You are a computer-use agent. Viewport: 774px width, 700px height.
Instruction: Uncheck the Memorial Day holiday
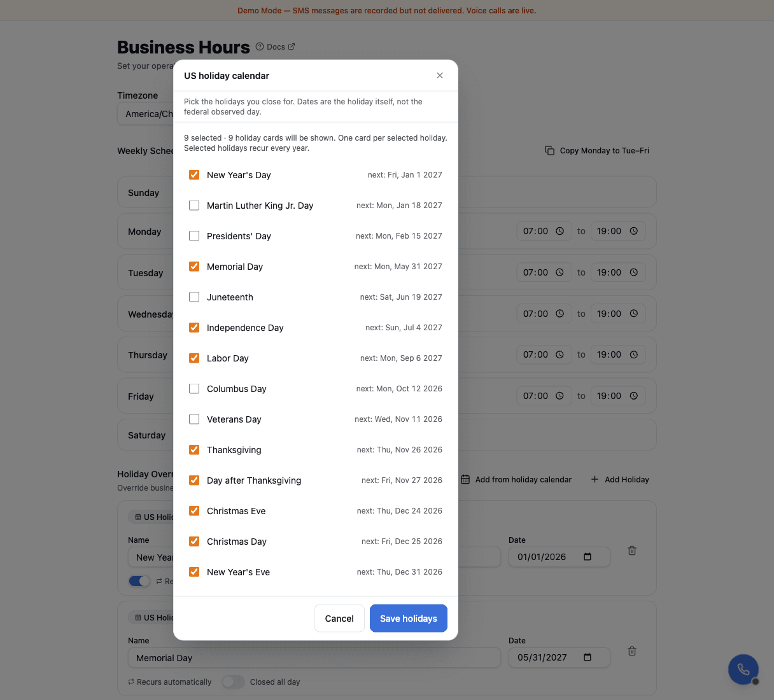(x=194, y=267)
